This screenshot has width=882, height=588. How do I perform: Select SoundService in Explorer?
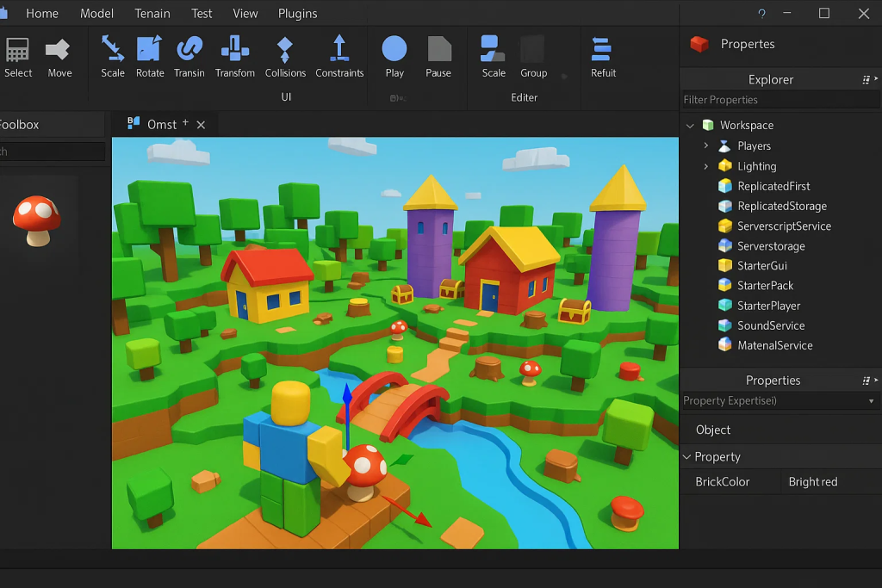(x=771, y=325)
